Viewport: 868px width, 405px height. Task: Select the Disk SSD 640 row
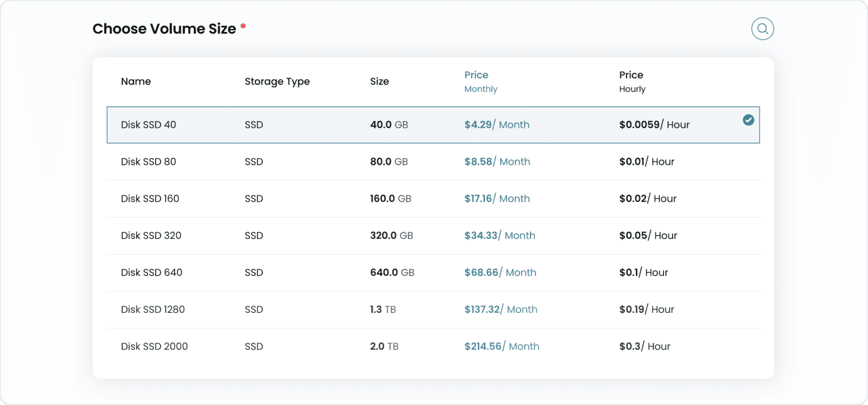pos(151,273)
